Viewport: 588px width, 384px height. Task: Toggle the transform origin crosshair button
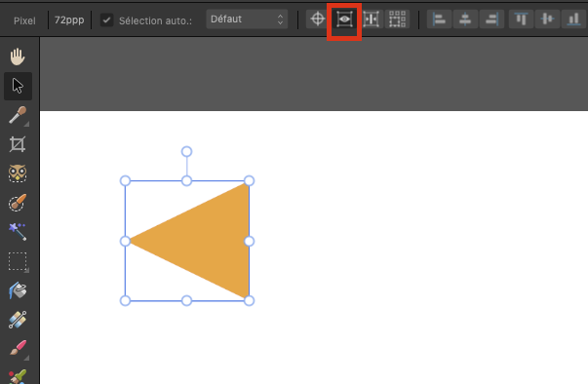318,19
